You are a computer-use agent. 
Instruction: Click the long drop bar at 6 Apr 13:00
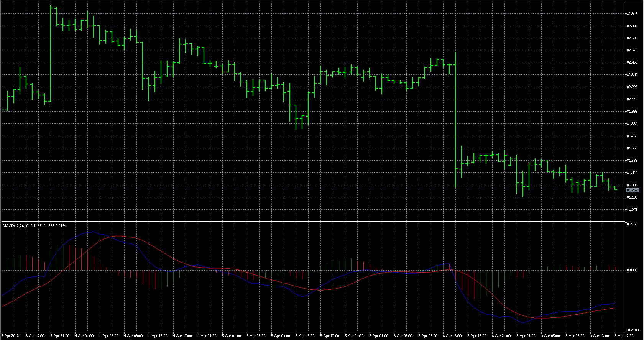coord(455,120)
